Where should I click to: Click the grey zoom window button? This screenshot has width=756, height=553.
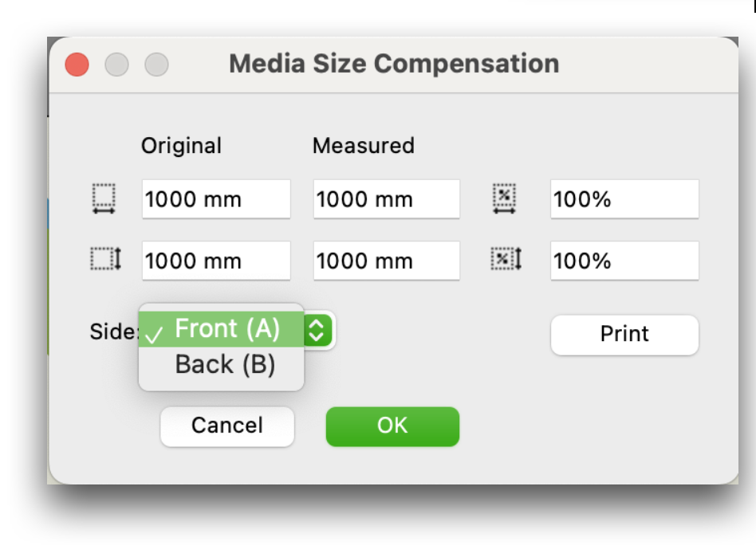[x=156, y=65]
